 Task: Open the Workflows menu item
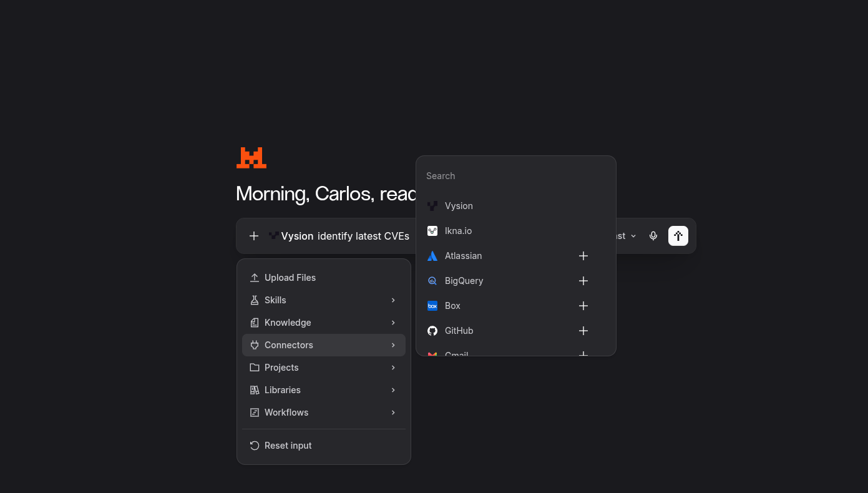tap(324, 412)
